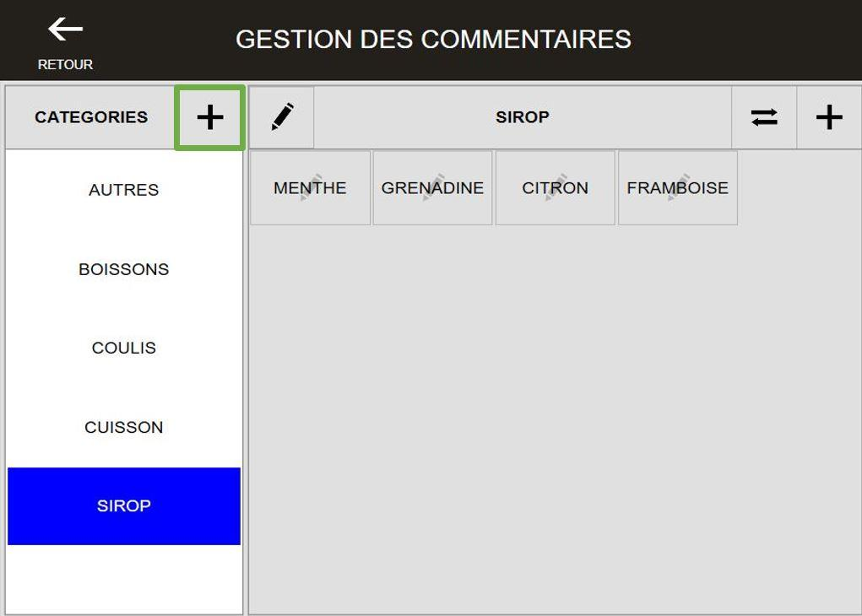Select the BOISSONS category

click(124, 269)
